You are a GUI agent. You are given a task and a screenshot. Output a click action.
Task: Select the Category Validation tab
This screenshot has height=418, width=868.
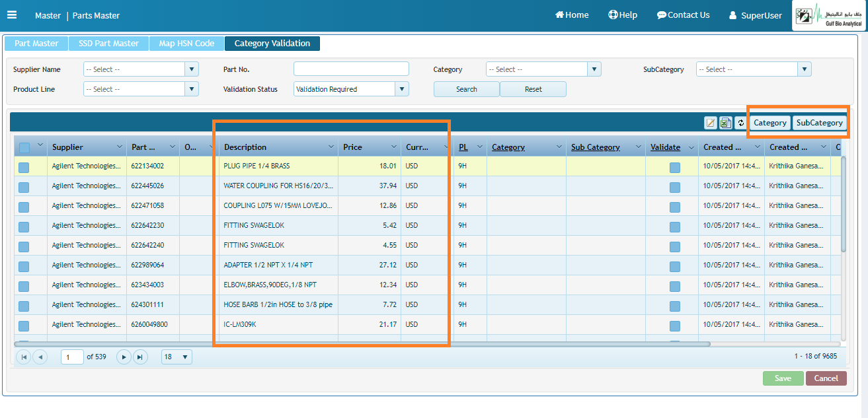[272, 44]
